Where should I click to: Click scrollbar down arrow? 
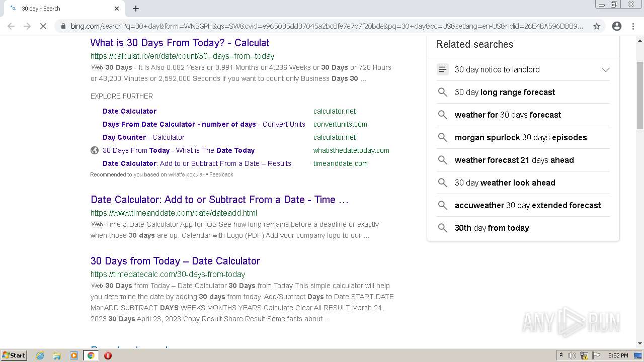(640, 344)
